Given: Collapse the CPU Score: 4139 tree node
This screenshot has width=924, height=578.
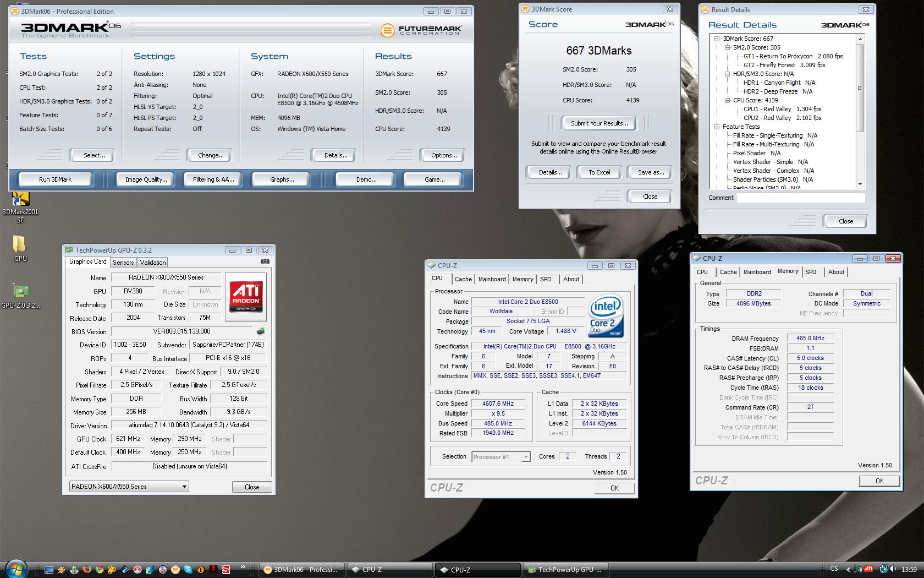Looking at the screenshot, I should pyautogui.click(x=727, y=100).
